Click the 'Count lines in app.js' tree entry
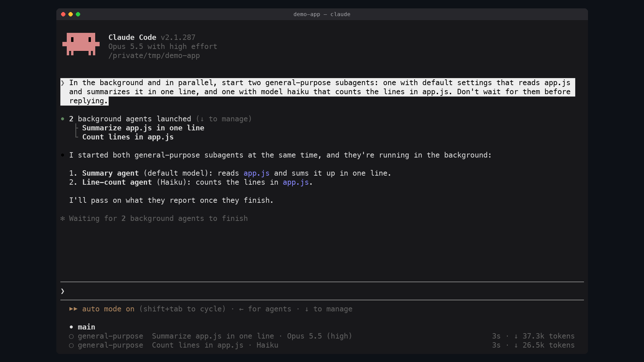This screenshot has height=362, width=644. point(128,137)
